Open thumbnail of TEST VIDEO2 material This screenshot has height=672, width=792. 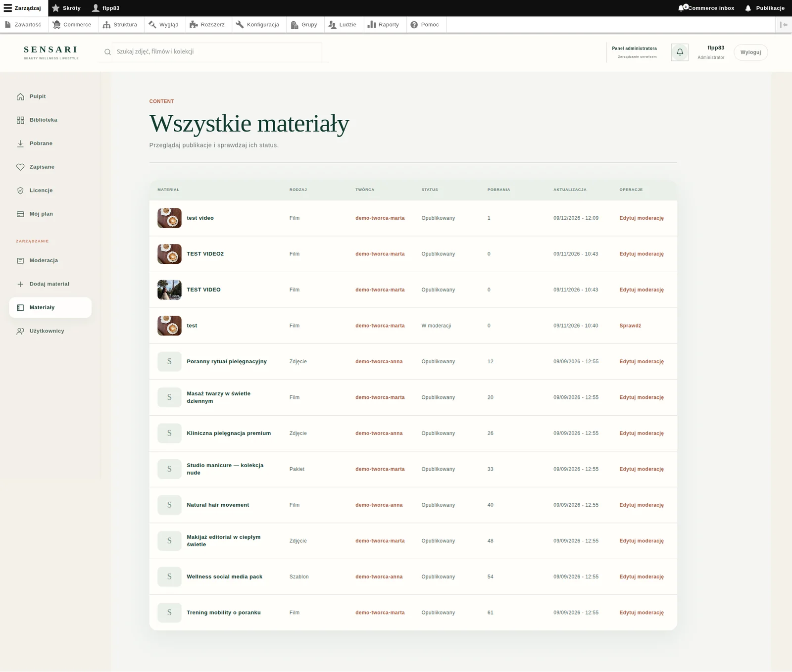point(169,254)
